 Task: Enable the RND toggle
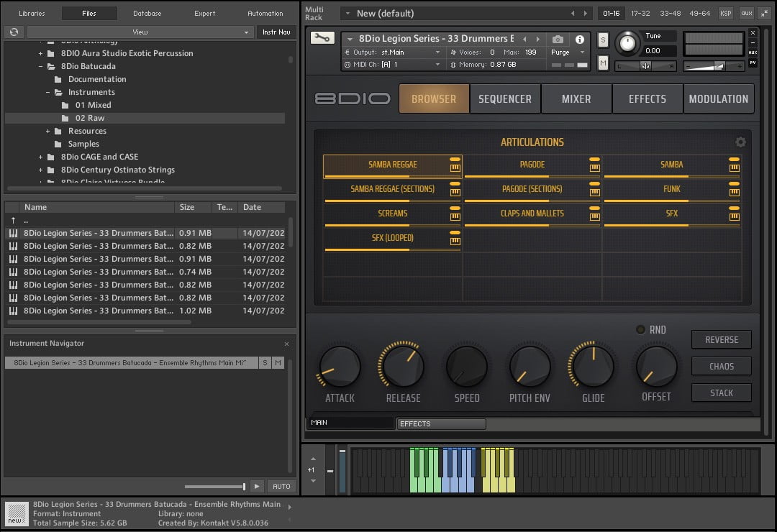click(x=640, y=329)
